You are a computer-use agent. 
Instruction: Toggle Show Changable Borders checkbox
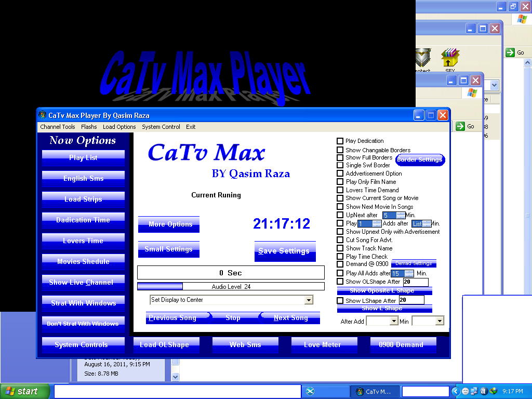pyautogui.click(x=340, y=150)
